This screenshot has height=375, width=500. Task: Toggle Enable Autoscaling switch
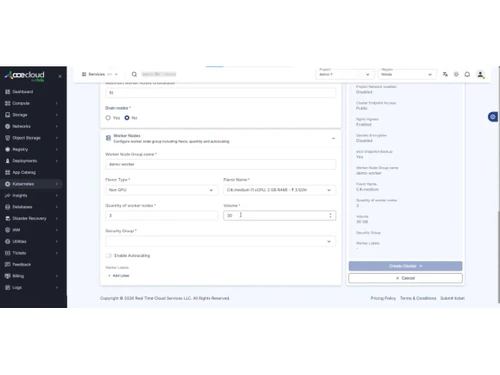(x=109, y=256)
